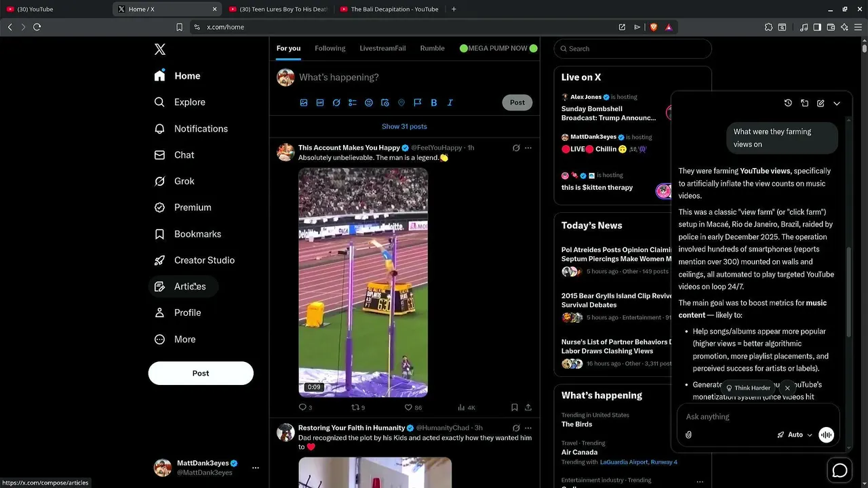868x488 pixels.
Task: Click reply icon on pole vault post
Action: pos(303,407)
